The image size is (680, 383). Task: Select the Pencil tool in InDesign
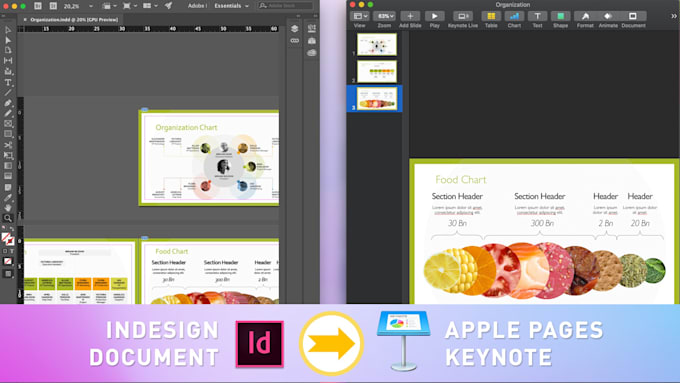tap(8, 113)
